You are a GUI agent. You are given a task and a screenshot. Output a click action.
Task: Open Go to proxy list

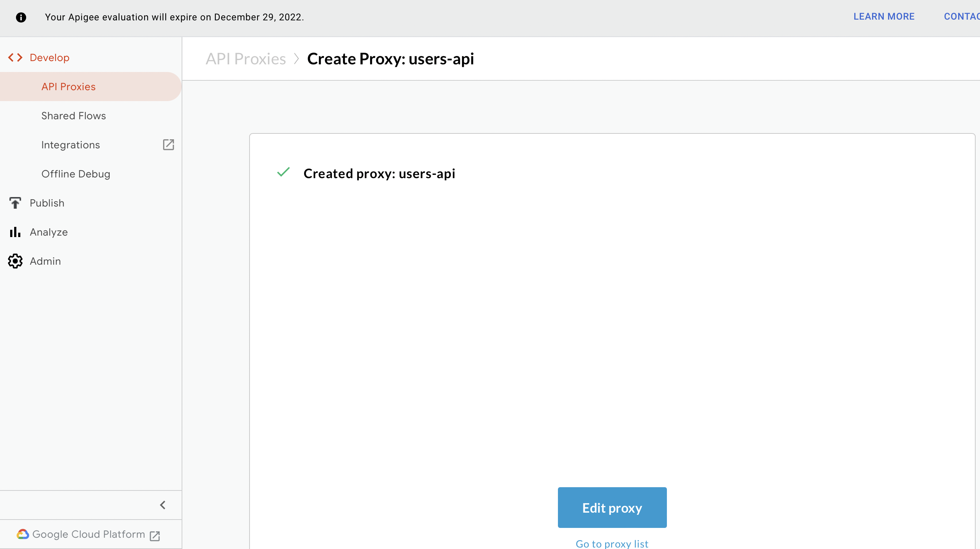coord(612,543)
